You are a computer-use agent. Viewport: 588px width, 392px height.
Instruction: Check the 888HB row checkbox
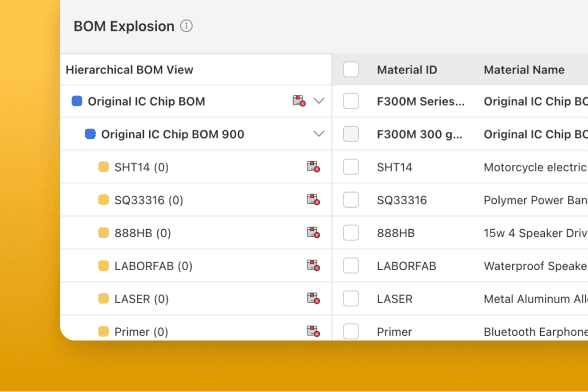coord(351,233)
